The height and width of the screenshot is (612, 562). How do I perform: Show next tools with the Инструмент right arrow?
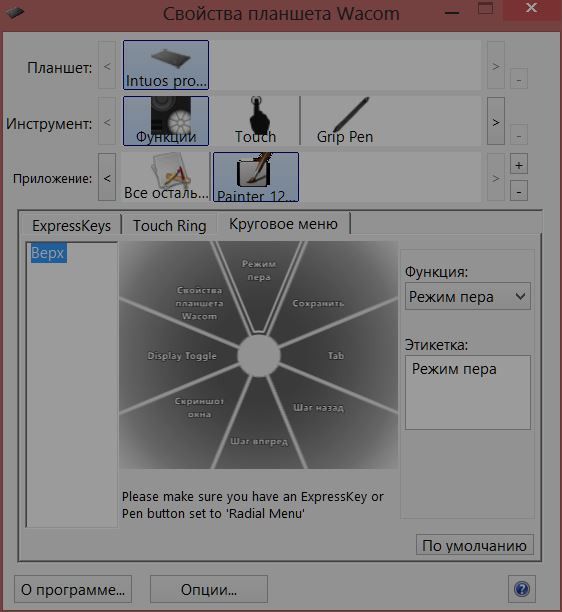(x=496, y=122)
